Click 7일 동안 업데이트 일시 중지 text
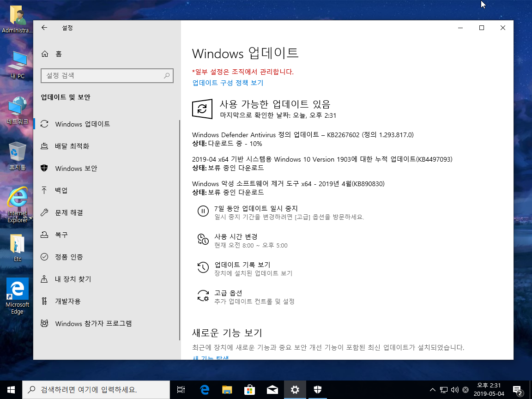 (x=256, y=209)
